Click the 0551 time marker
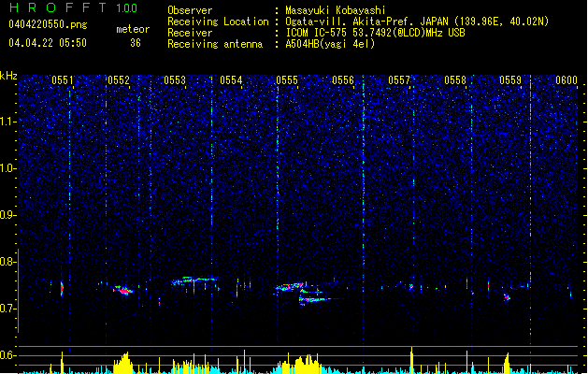Image resolution: width=588 pixels, height=374 pixels. coord(63,80)
